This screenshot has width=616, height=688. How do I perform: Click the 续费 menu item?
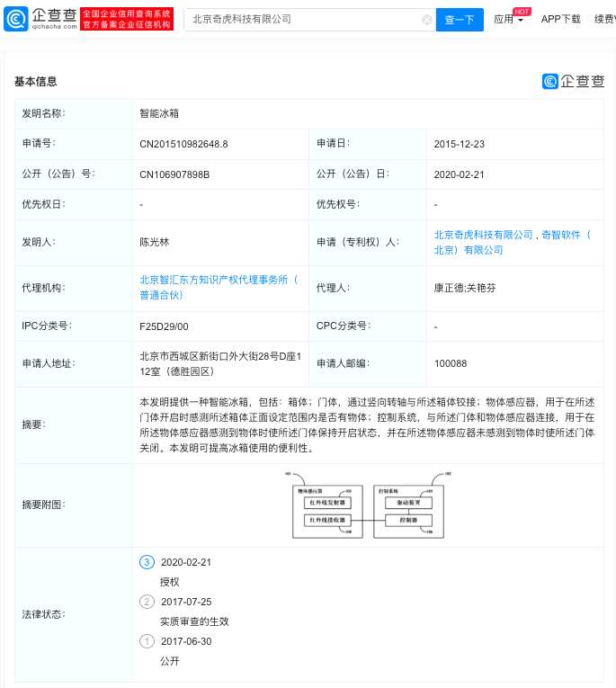[605, 19]
